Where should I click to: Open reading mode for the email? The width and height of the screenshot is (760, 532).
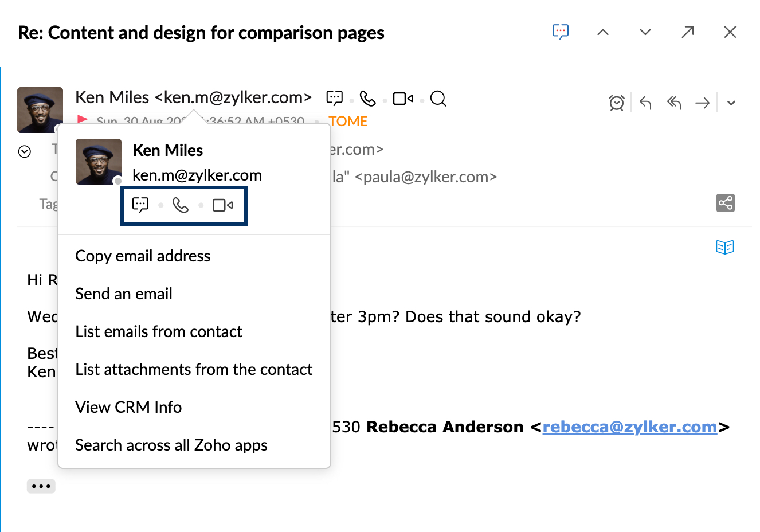pos(725,247)
